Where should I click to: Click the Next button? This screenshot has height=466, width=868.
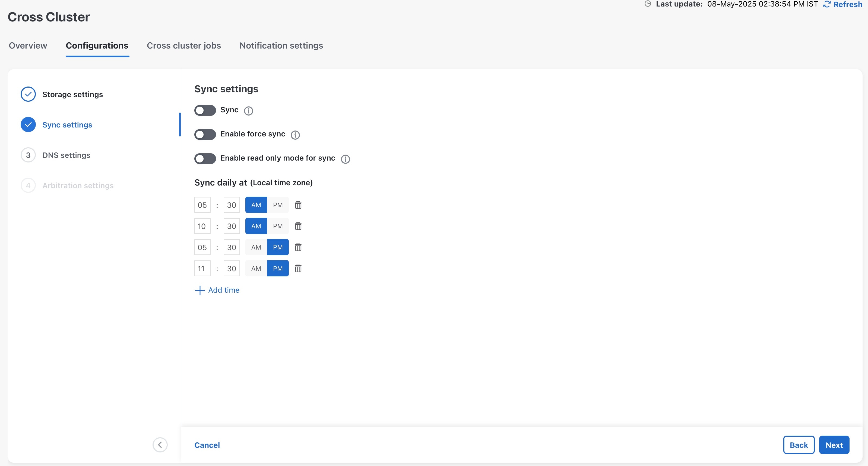[x=834, y=445]
